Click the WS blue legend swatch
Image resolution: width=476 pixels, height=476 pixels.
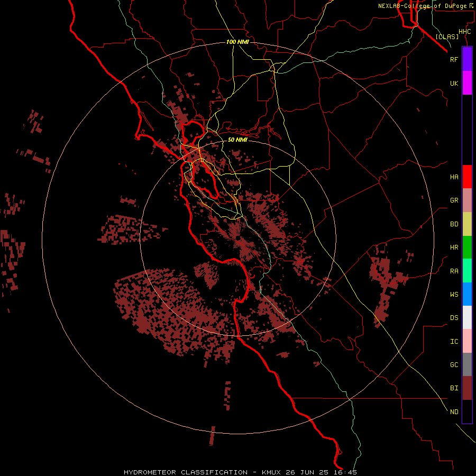click(x=467, y=294)
